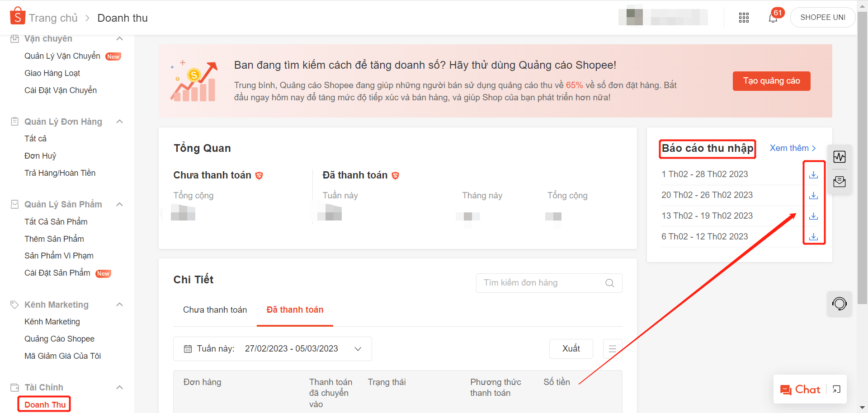Open the notifications bell icon

click(x=773, y=18)
